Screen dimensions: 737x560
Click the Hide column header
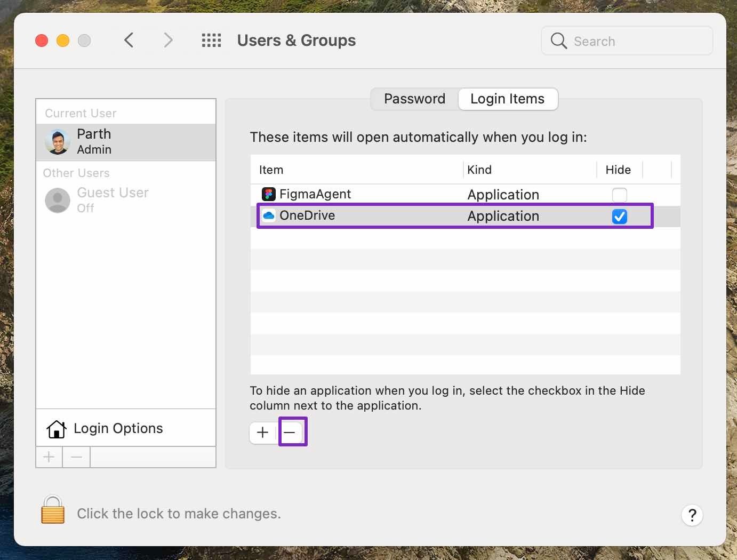[619, 170]
